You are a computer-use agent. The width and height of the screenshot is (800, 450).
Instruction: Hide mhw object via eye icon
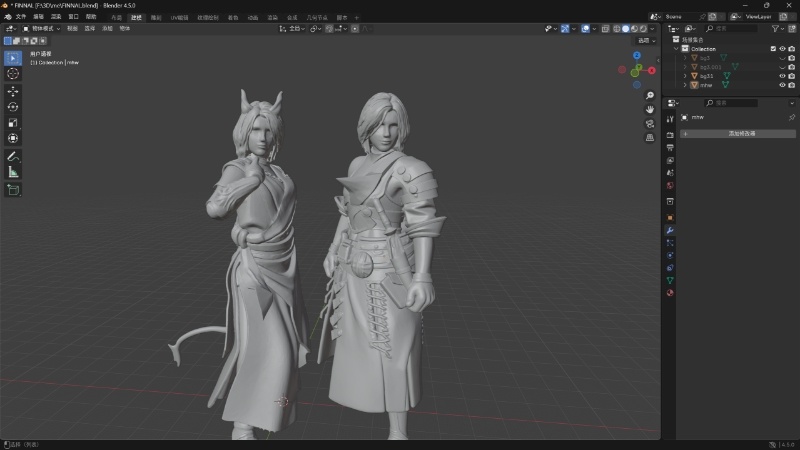(x=782, y=85)
